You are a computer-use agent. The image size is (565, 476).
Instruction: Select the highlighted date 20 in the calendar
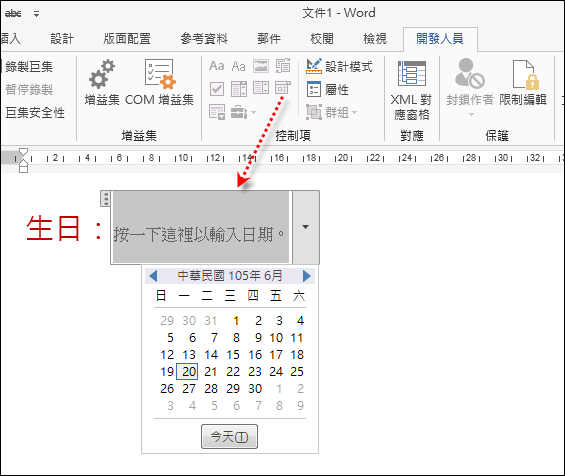coord(187,372)
